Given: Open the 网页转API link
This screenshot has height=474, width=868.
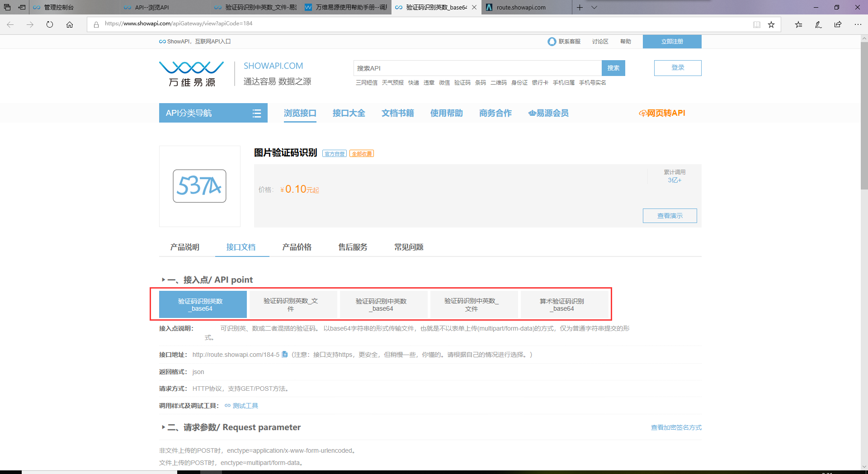Looking at the screenshot, I should click(662, 113).
